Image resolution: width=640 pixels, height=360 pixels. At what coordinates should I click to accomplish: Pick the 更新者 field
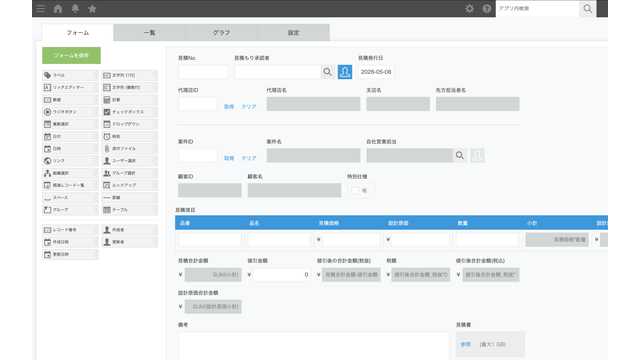(x=129, y=242)
